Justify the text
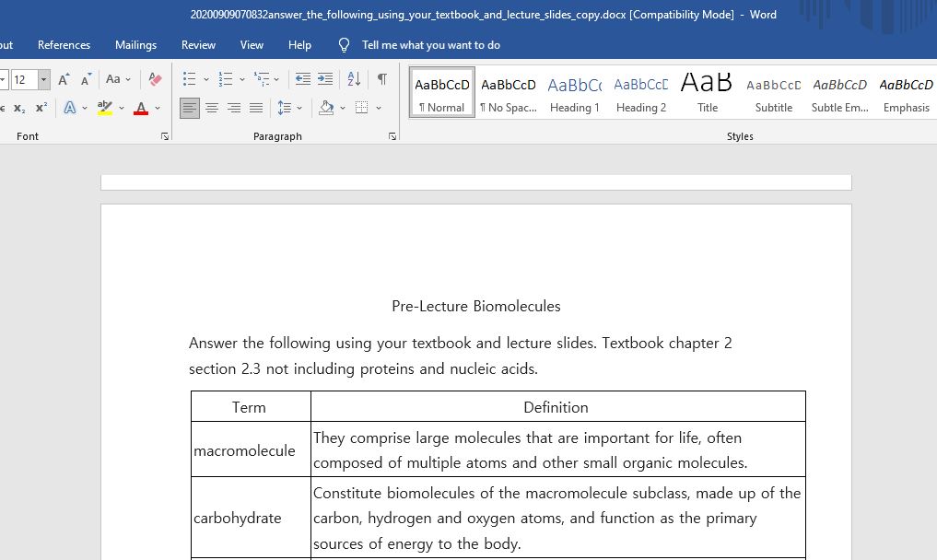This screenshot has width=937, height=560. click(256, 108)
